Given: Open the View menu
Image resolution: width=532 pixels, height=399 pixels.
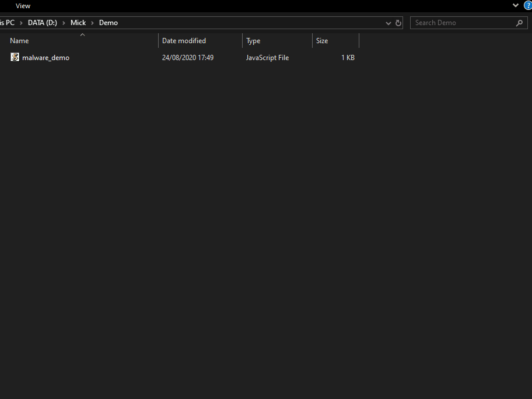Looking at the screenshot, I should [x=23, y=6].
